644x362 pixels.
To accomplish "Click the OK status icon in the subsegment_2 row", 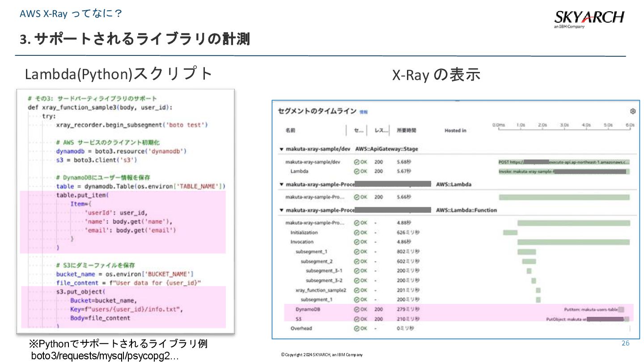I will (x=356, y=261).
